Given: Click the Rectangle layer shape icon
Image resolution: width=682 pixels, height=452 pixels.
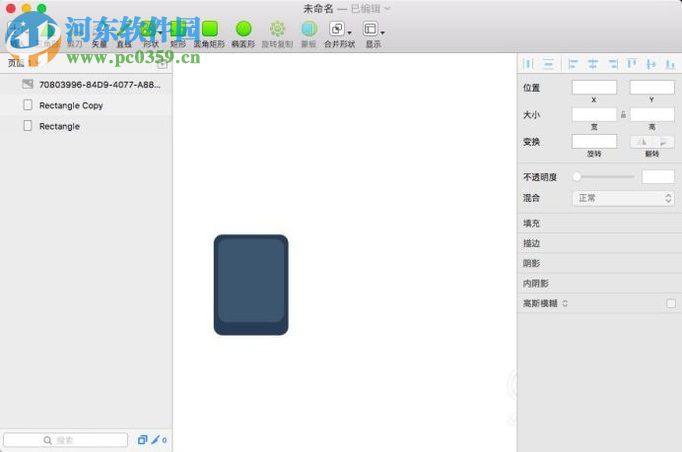Looking at the screenshot, I should click(27, 126).
